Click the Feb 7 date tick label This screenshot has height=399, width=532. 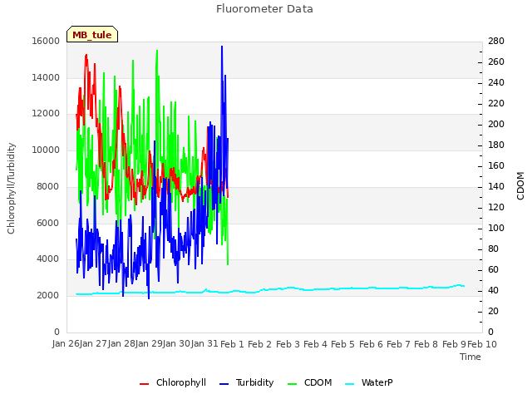[399, 345]
